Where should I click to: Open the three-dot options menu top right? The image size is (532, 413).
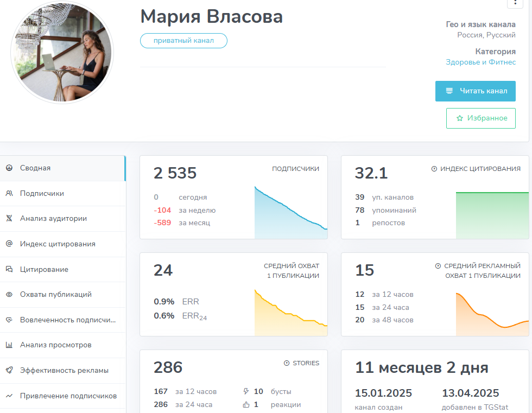pos(515,4)
